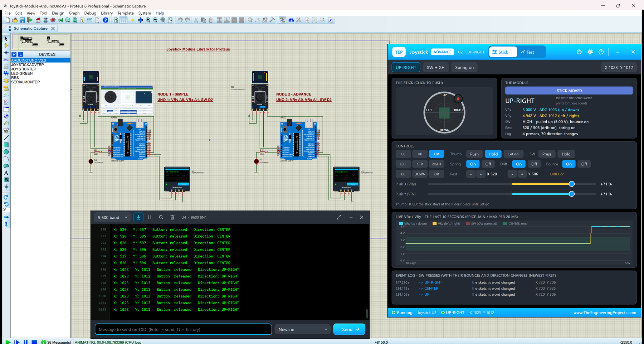Click the Push Y (VRx) slider handle

(572, 194)
